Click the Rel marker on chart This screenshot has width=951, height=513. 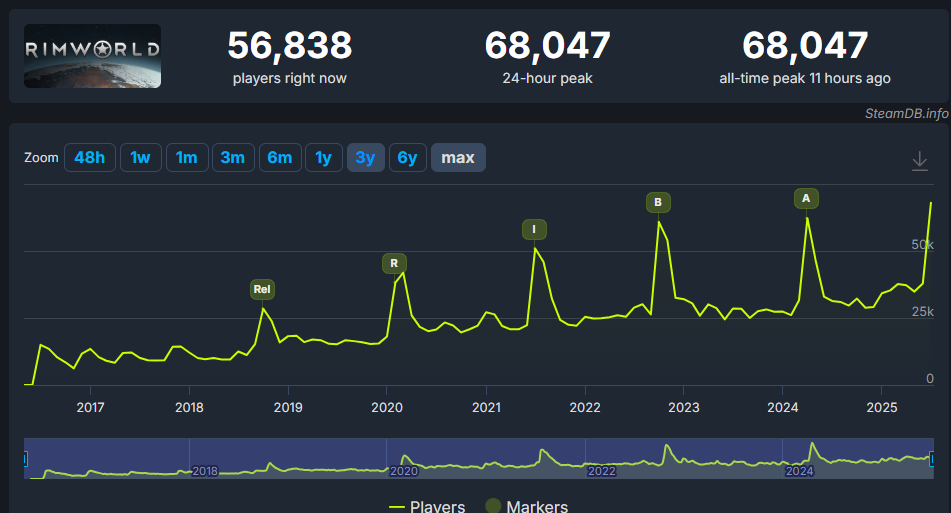click(262, 290)
